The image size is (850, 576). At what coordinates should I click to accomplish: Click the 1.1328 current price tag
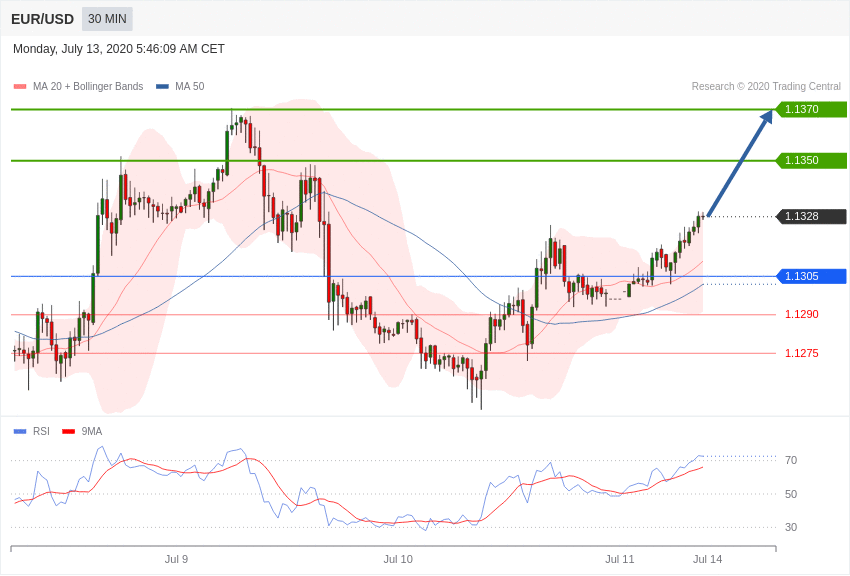tap(811, 216)
